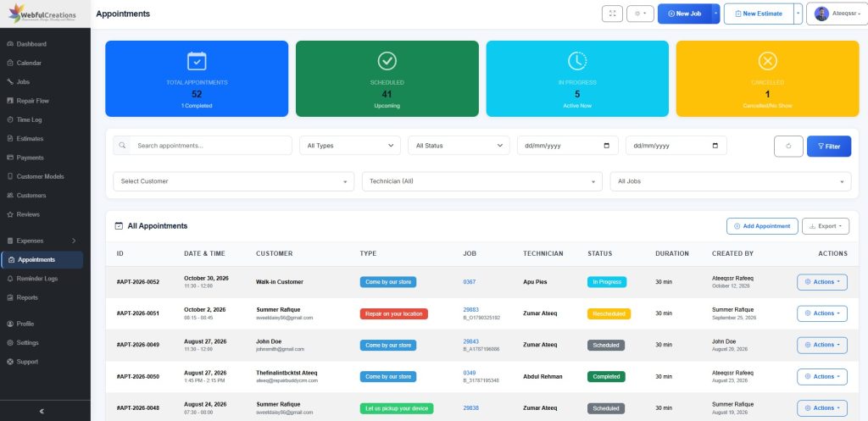The height and width of the screenshot is (421, 868).
Task: Click the Rescheduled status badge
Action: (609, 313)
